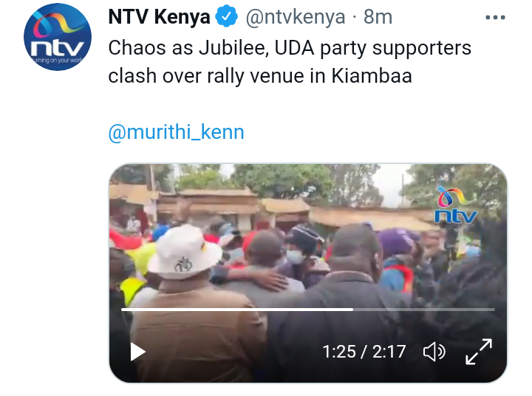Play the video with the play button
Viewport: 532px width, 396px height.
click(137, 352)
